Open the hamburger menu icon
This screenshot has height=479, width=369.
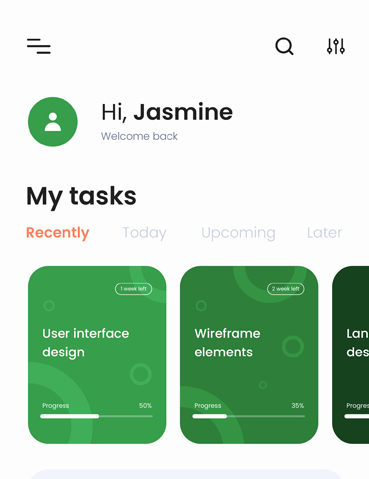(x=39, y=46)
